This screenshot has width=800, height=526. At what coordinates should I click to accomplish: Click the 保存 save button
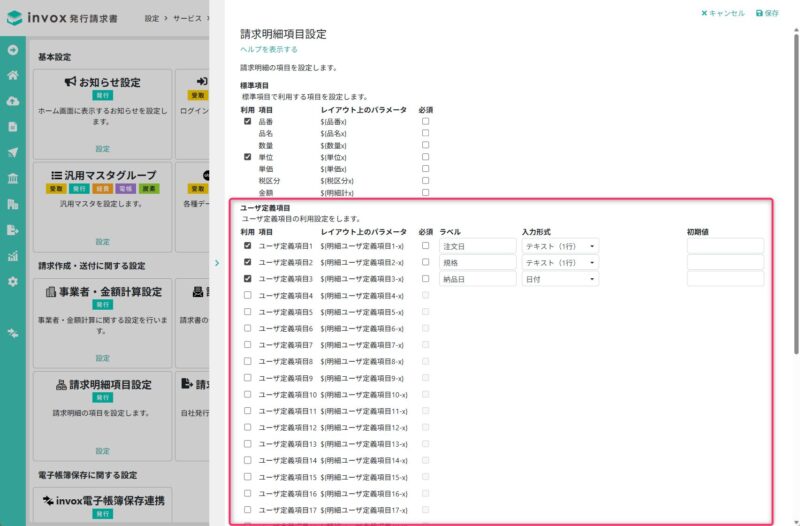[767, 13]
